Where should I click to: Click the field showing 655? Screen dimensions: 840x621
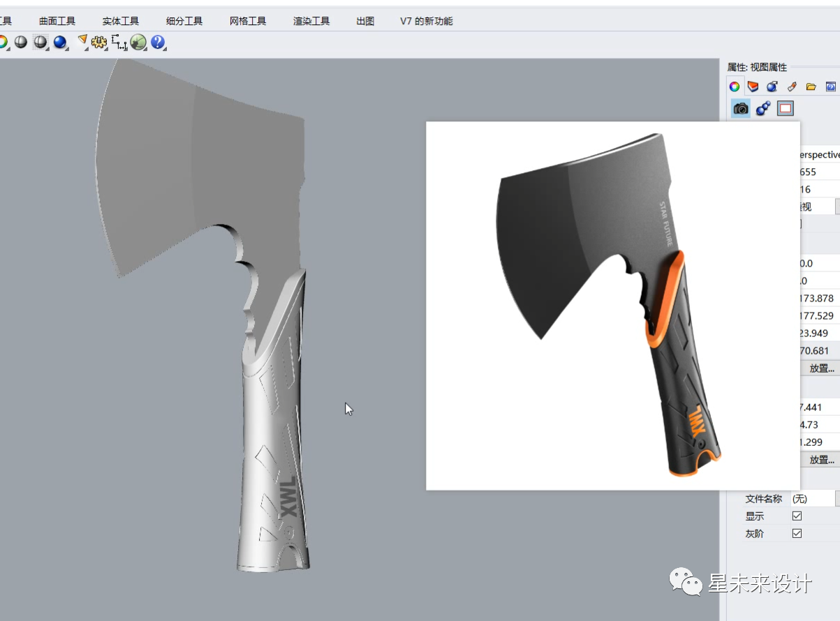(820, 172)
